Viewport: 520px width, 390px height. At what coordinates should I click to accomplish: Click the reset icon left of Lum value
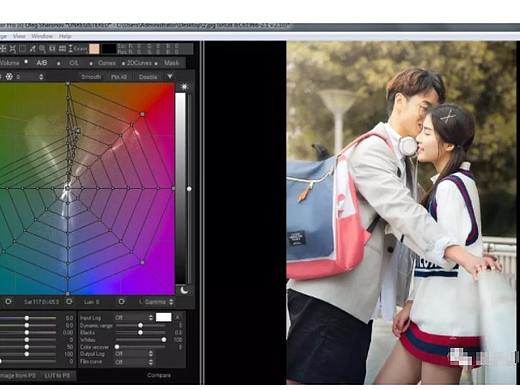69,301
